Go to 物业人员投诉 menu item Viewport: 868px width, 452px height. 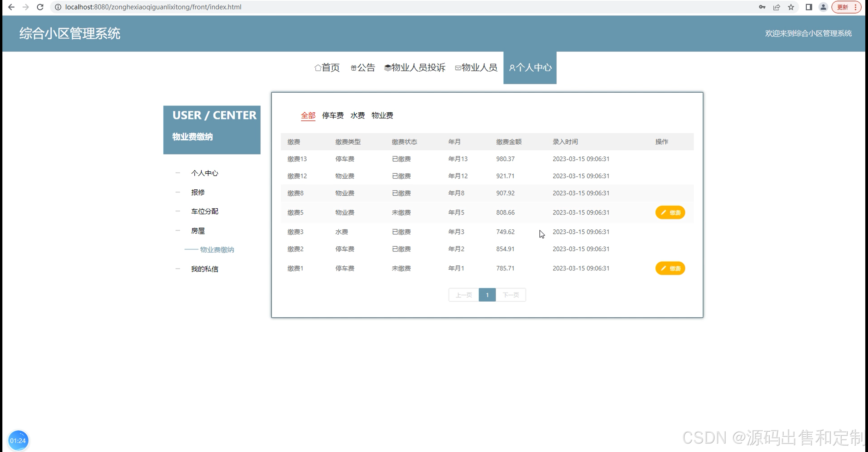pos(415,68)
